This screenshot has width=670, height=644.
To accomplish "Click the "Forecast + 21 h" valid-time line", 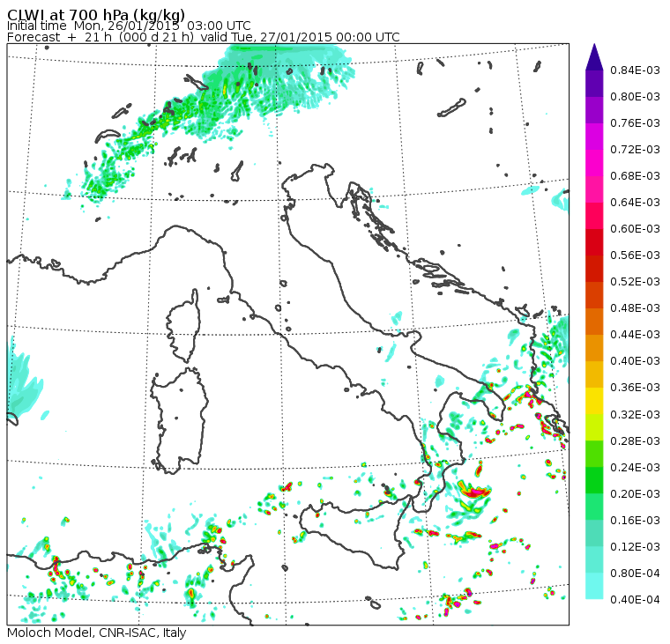I will click(x=204, y=37).
